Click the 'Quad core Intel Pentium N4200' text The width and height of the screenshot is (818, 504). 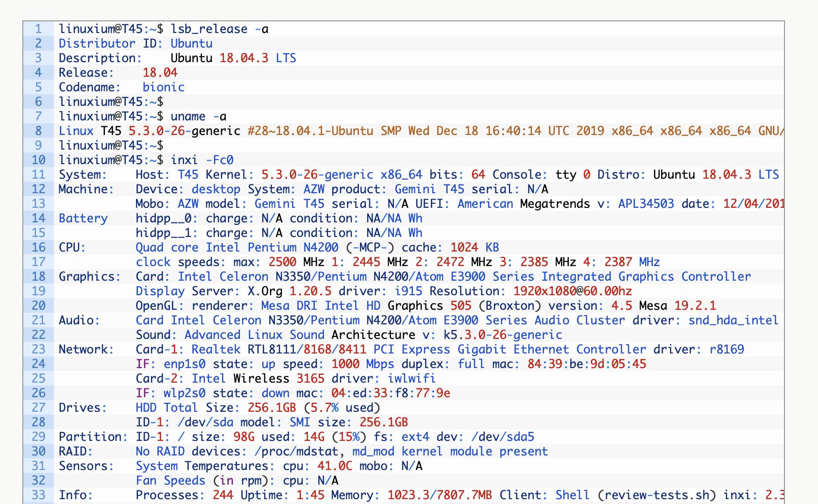point(237,248)
